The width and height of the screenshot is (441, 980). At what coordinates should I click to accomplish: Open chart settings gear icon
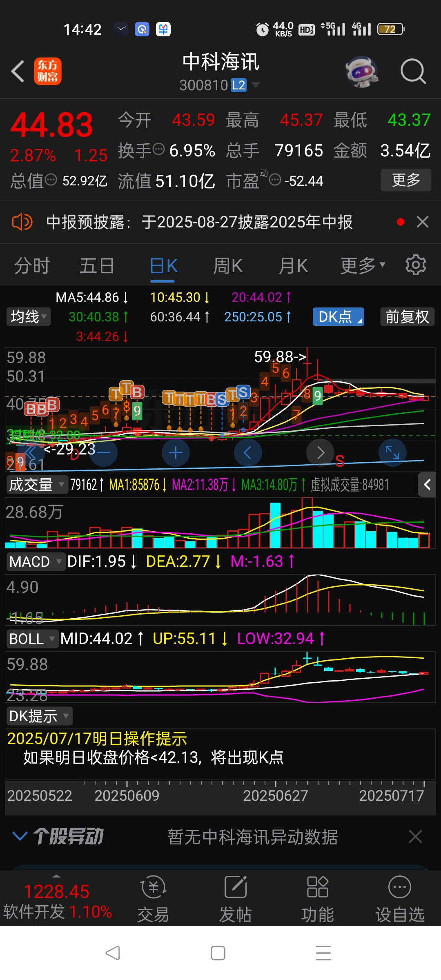[x=416, y=265]
